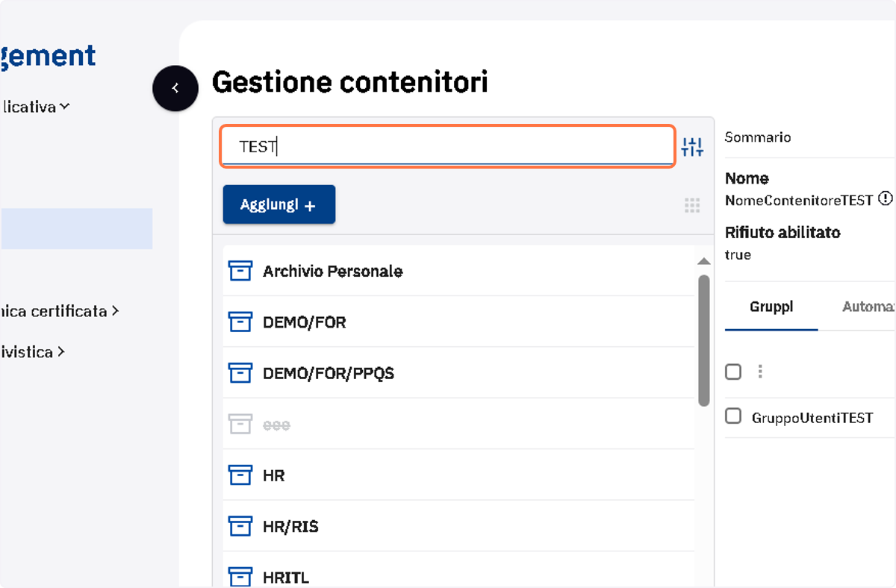The width and height of the screenshot is (896, 588).
Task: Click the archive icon of DEMO/FOR
Action: click(x=240, y=322)
